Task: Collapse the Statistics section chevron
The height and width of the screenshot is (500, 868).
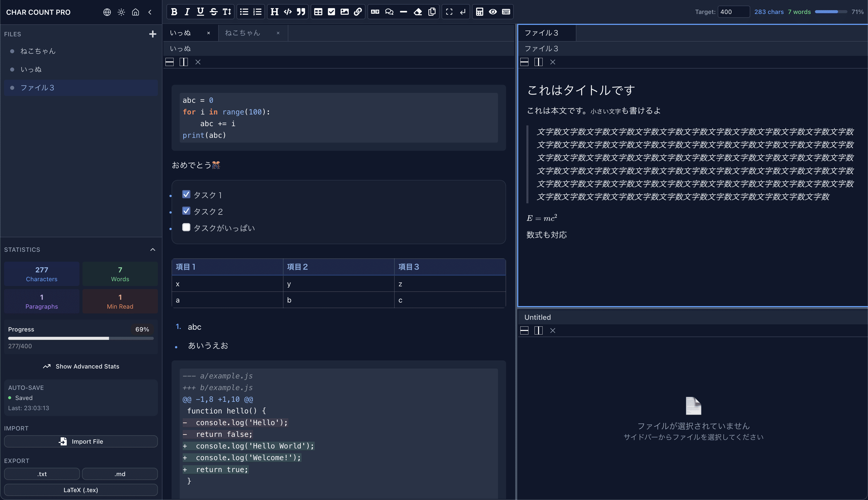Action: 153,250
